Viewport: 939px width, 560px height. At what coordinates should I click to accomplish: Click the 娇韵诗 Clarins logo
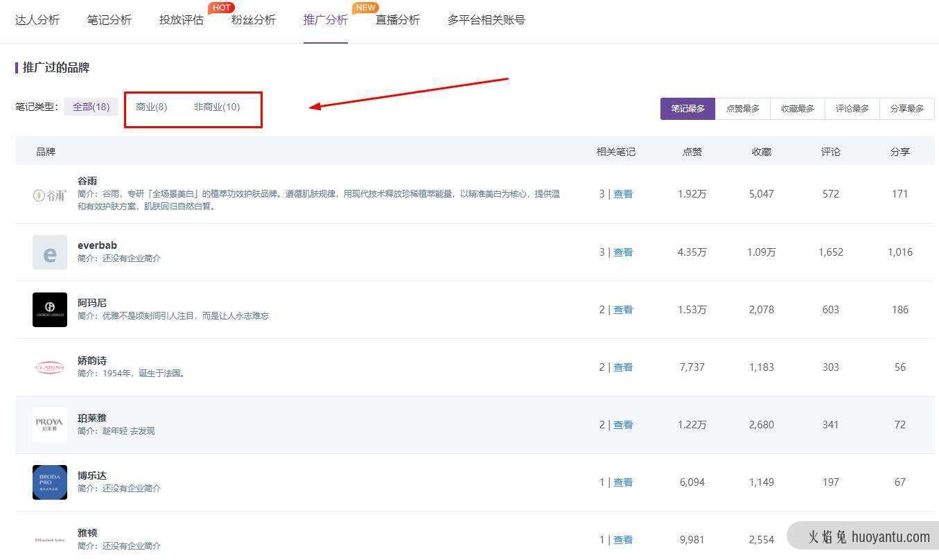[50, 367]
